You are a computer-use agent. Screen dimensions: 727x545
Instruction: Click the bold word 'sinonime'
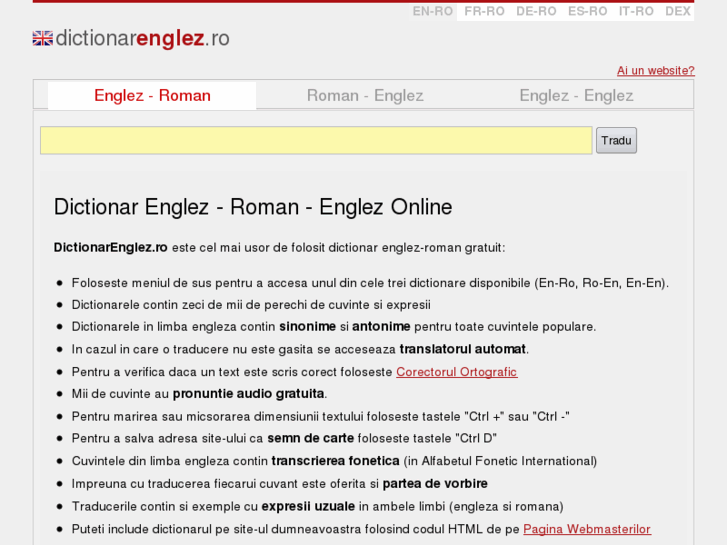(307, 327)
